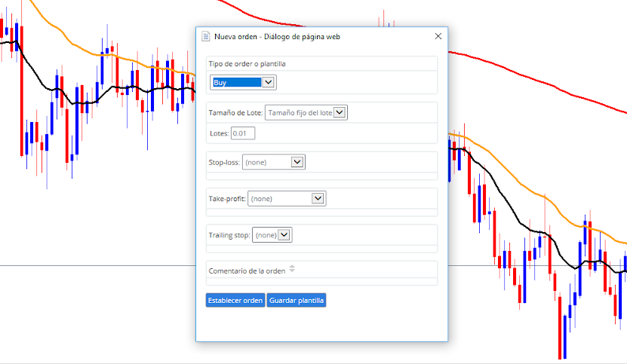Close the Nueva orden dialog
This screenshot has height=364, width=627.
coord(438,36)
